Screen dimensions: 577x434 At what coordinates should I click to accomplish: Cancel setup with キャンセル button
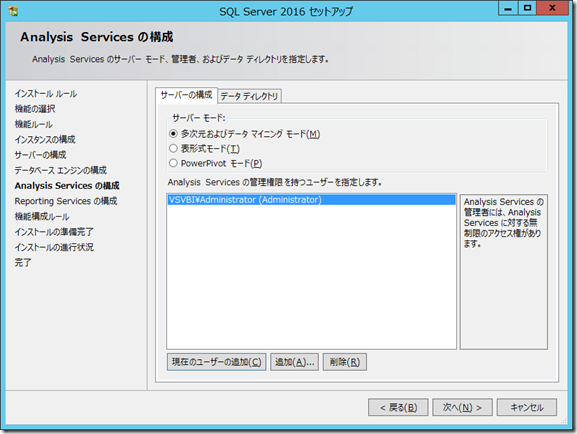pos(527,407)
